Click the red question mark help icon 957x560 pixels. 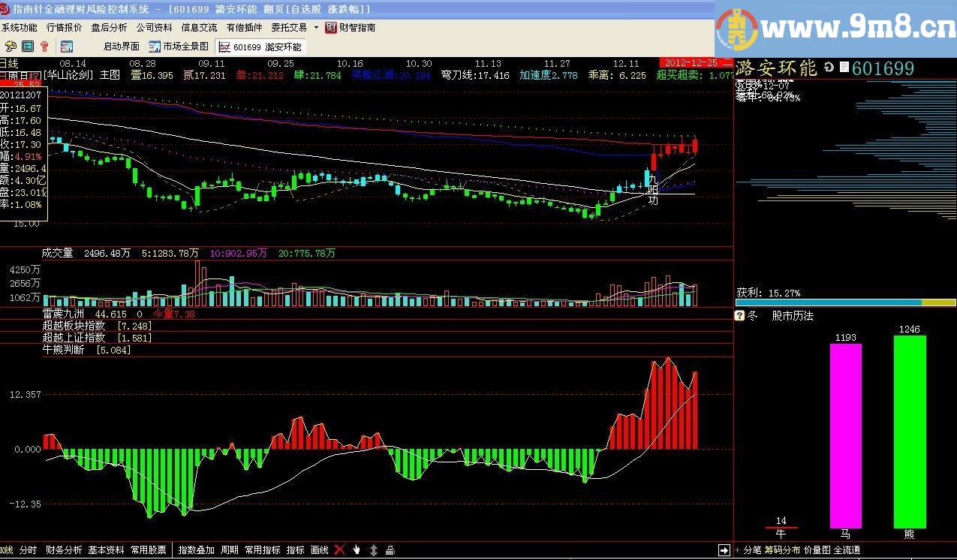tap(45, 47)
